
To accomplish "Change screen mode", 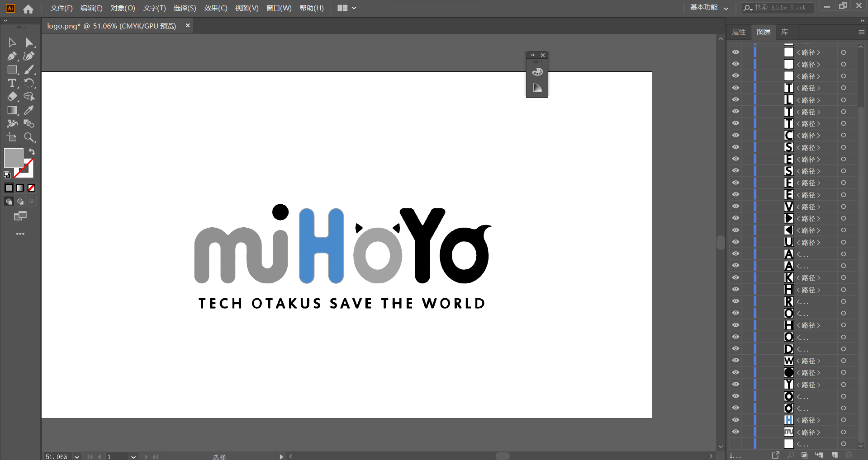I will click(x=20, y=216).
